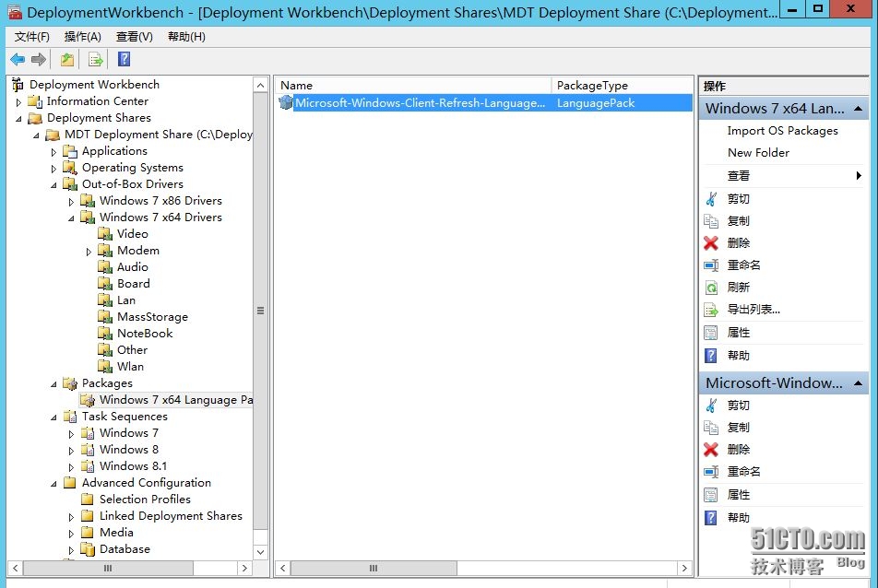Click the LanguagePack cell in the list

(595, 103)
